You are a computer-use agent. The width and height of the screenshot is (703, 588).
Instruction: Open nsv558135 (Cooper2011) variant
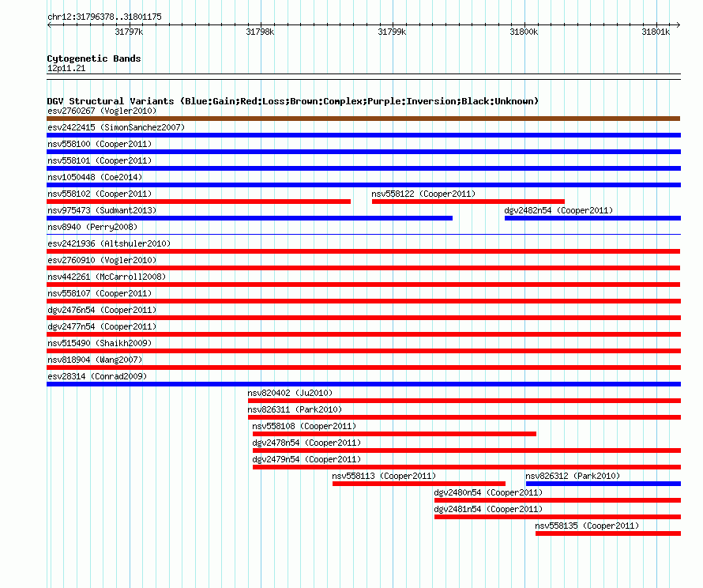(x=587, y=526)
